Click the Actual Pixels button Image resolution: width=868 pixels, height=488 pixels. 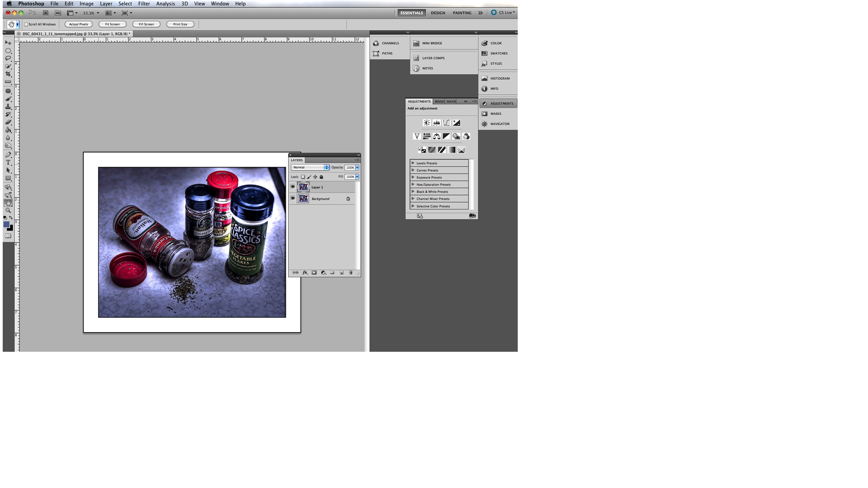(78, 24)
